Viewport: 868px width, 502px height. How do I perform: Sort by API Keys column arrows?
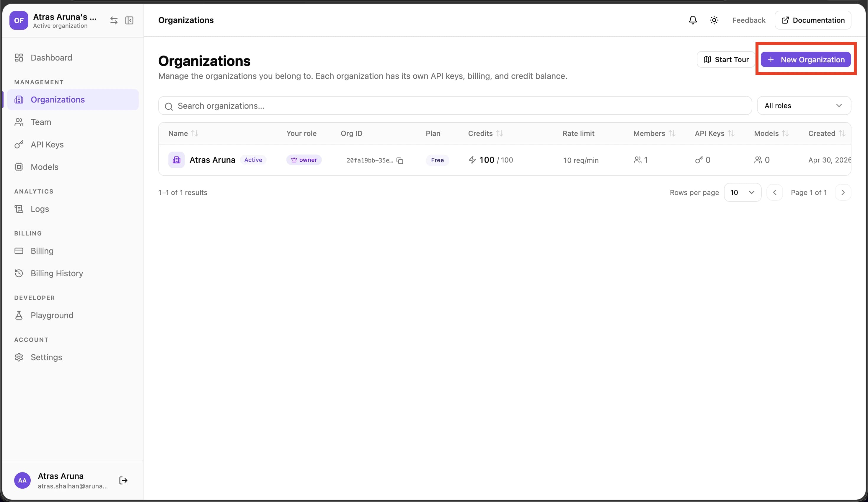[731, 134]
